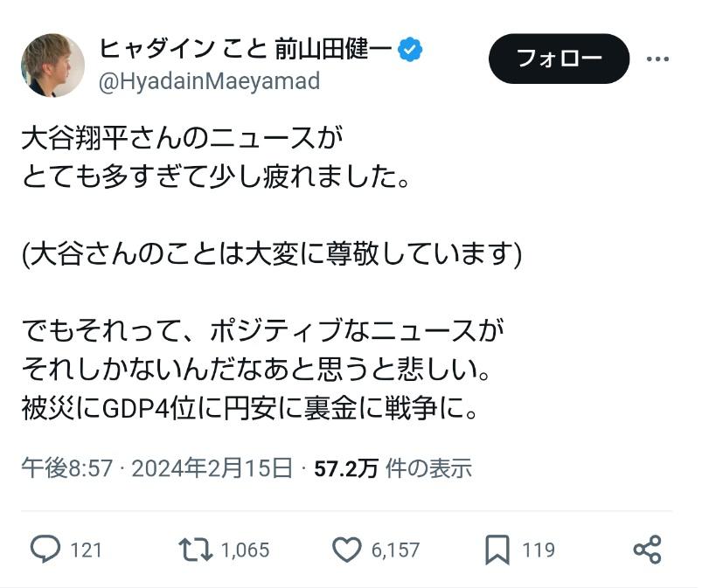Bookmark the post with bookmark icon
The image size is (702, 588).
pyautogui.click(x=497, y=550)
